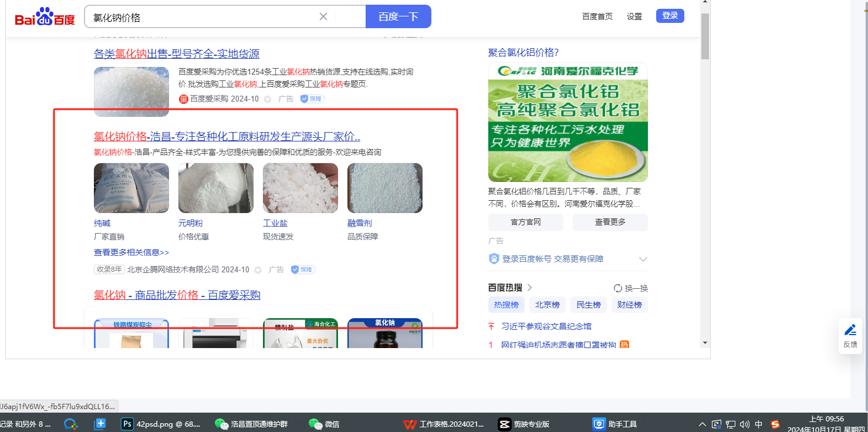Click the 查看更多 button in the sidebar
The image size is (868, 432).
pyautogui.click(x=610, y=222)
